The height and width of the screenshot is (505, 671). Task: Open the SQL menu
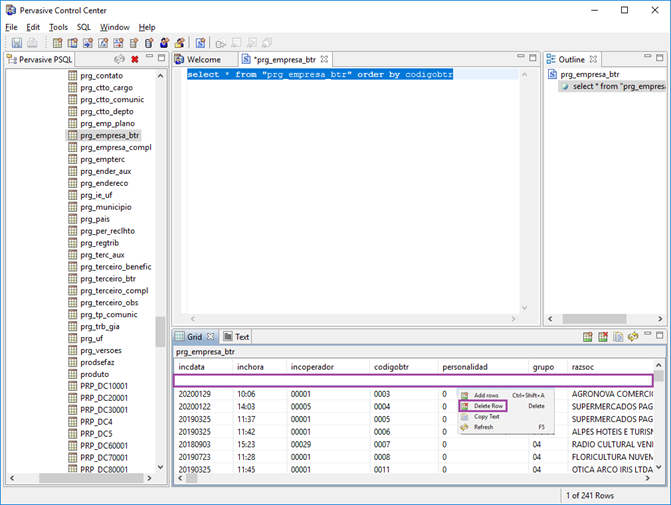tap(84, 27)
